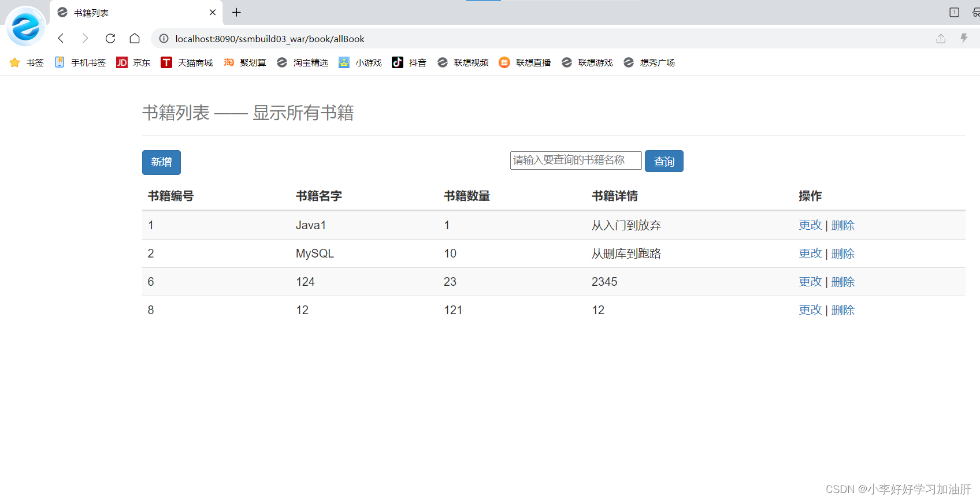The image size is (980, 500).
Task: Click the 书籍数量 column header
Action: tap(466, 196)
